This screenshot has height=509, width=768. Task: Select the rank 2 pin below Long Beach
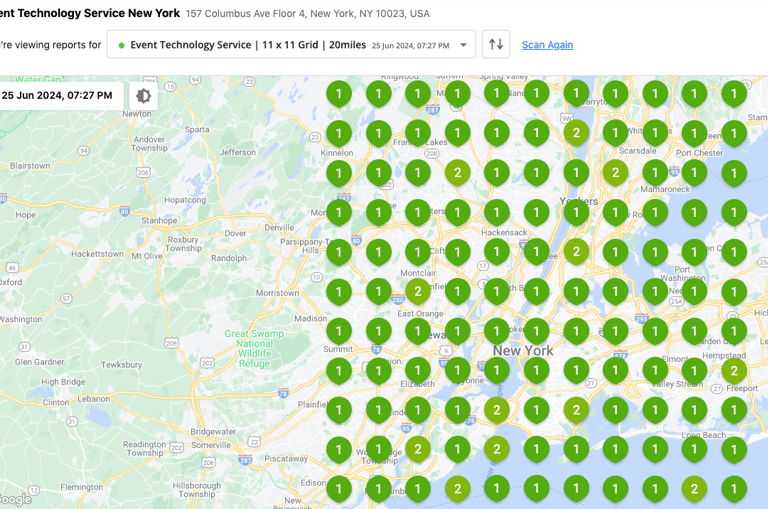tap(694, 489)
